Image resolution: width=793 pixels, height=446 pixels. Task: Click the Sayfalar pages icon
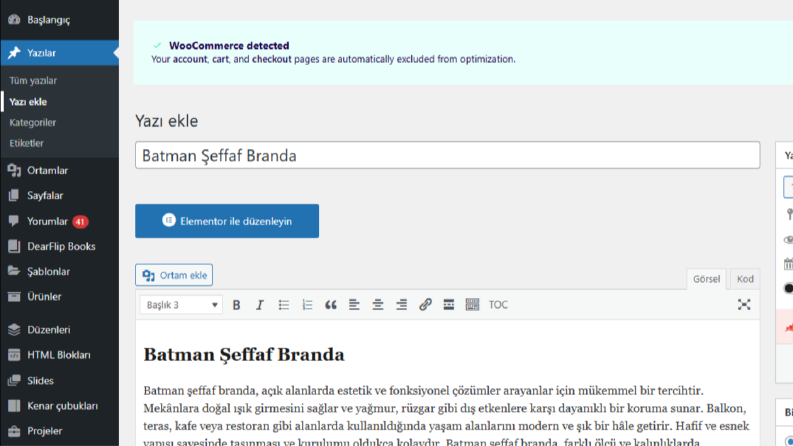coord(14,196)
